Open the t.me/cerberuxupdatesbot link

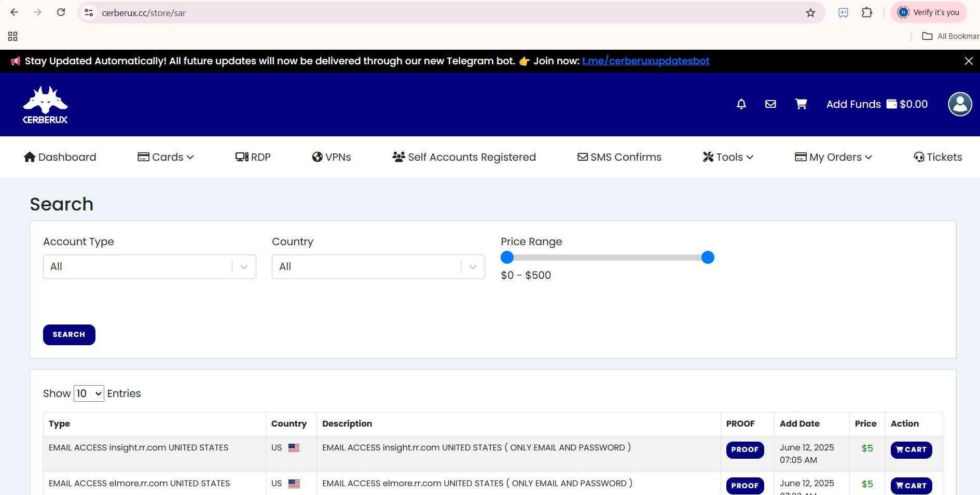tap(645, 61)
